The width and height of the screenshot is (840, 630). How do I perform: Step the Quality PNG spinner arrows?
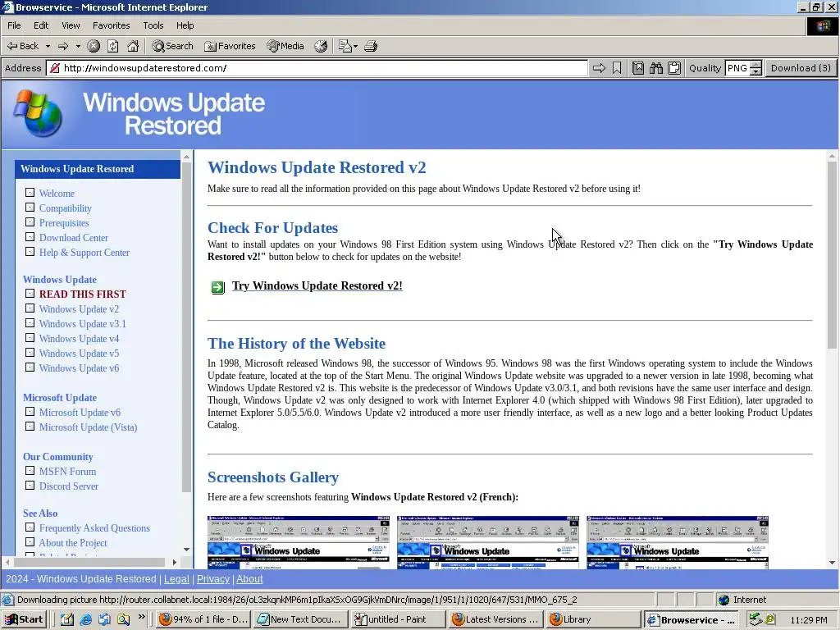(x=756, y=68)
